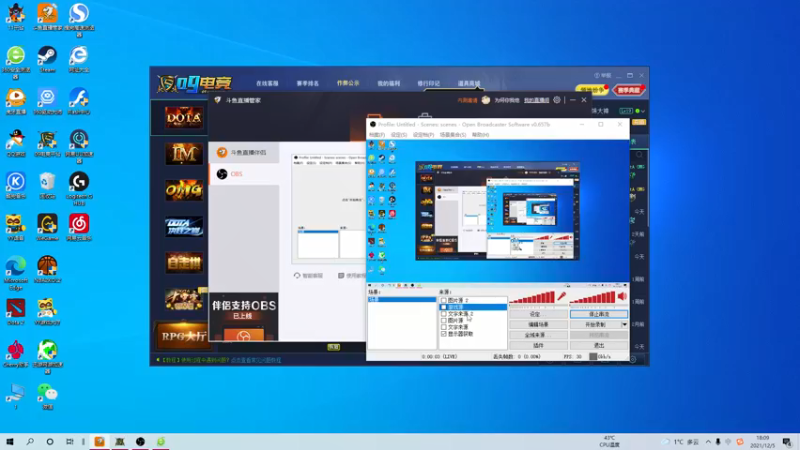This screenshot has width=800, height=450.
Task: Expand status dropdown arrow beside green dot
Action: (643, 111)
